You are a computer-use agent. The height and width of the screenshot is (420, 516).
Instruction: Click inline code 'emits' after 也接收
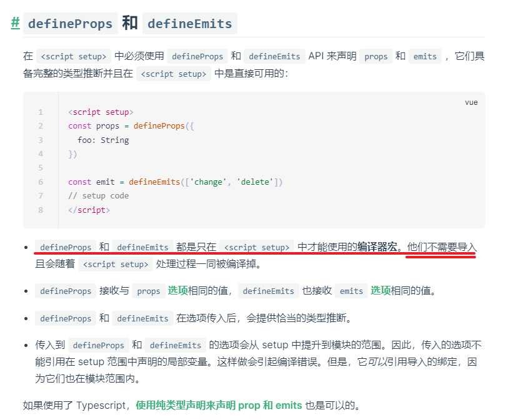pyautogui.click(x=351, y=291)
